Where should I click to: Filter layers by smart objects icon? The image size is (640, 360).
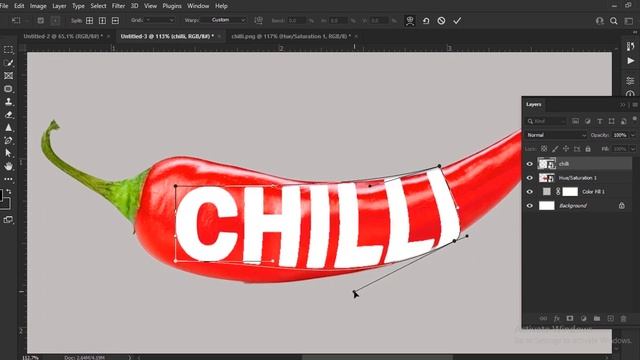[623, 121]
